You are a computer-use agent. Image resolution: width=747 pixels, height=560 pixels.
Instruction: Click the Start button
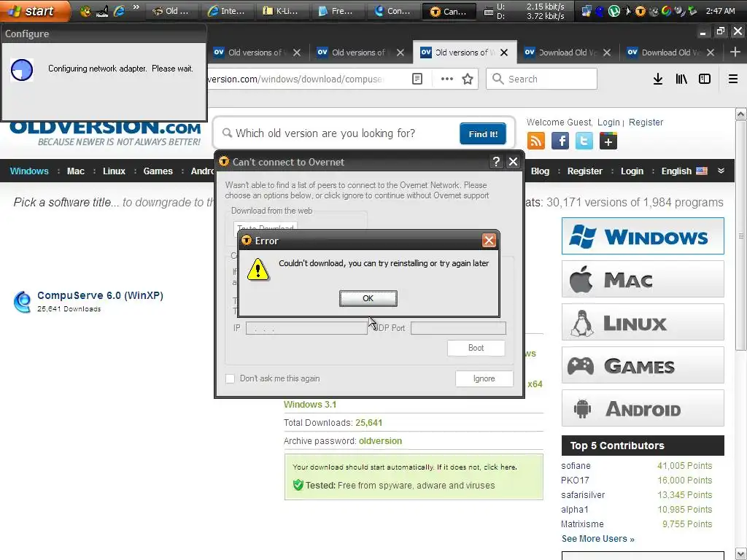point(34,11)
